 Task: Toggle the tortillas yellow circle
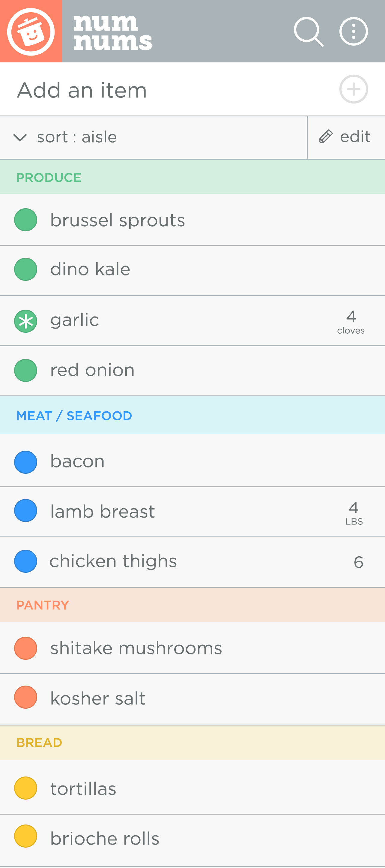point(25,788)
